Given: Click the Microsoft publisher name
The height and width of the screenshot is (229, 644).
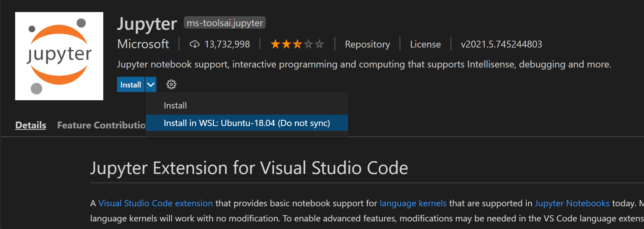Looking at the screenshot, I should [143, 44].
